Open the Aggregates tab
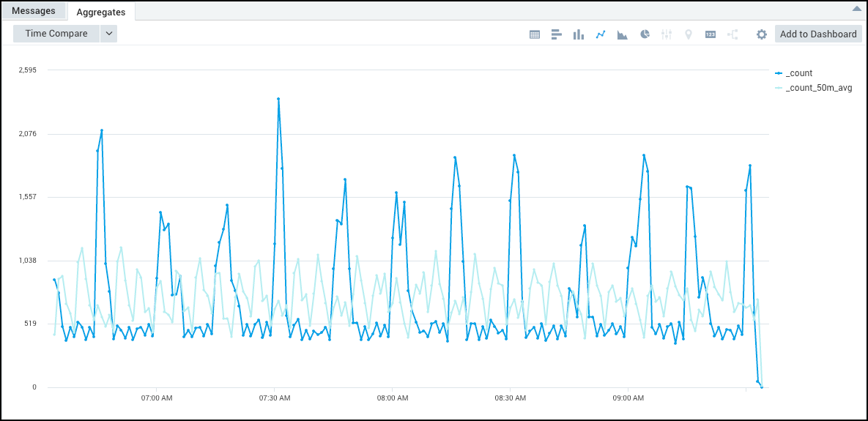Screen dimensions: 868x421 [101, 12]
